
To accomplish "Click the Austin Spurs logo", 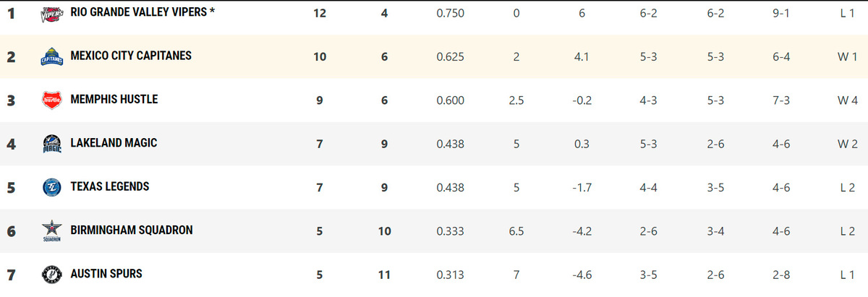I will [52, 275].
